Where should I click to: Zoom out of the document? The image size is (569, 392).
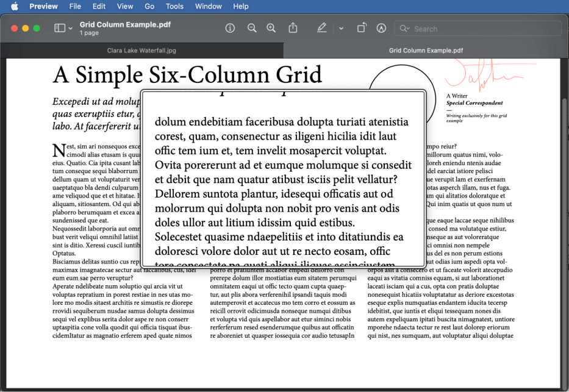tap(252, 28)
